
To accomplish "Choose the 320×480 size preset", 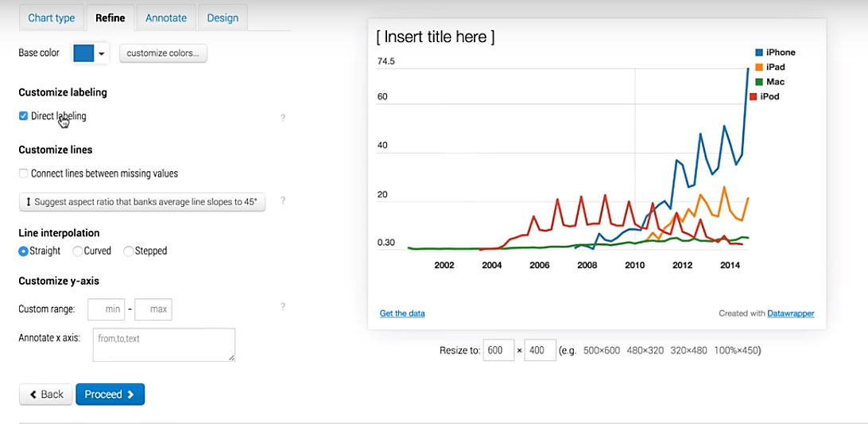I will coord(688,350).
